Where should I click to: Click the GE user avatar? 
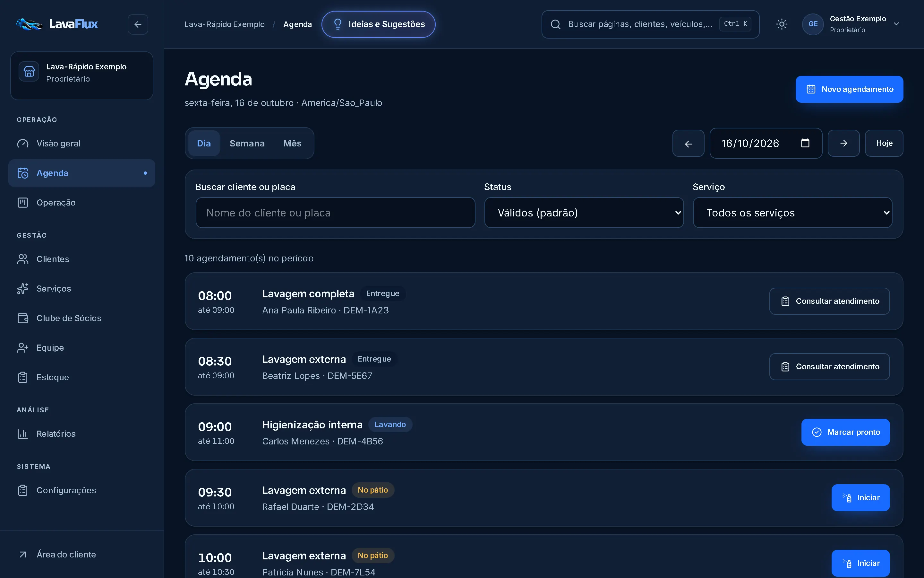[813, 24]
